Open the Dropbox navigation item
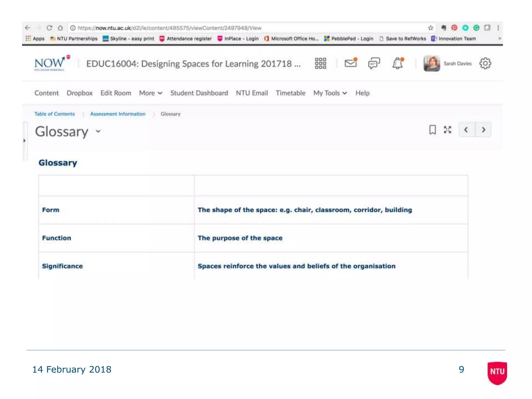Viewport: 532px width, 399px height. pos(79,93)
